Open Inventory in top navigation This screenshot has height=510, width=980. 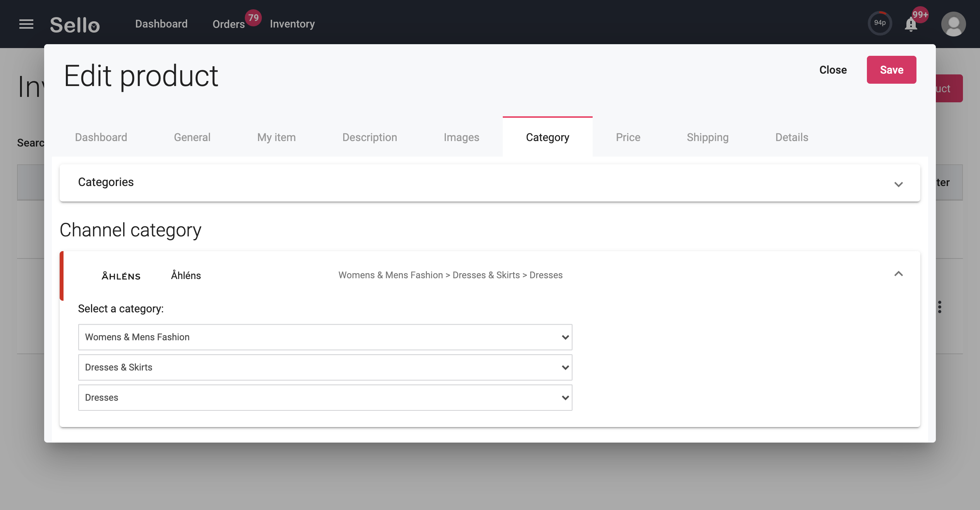(292, 24)
